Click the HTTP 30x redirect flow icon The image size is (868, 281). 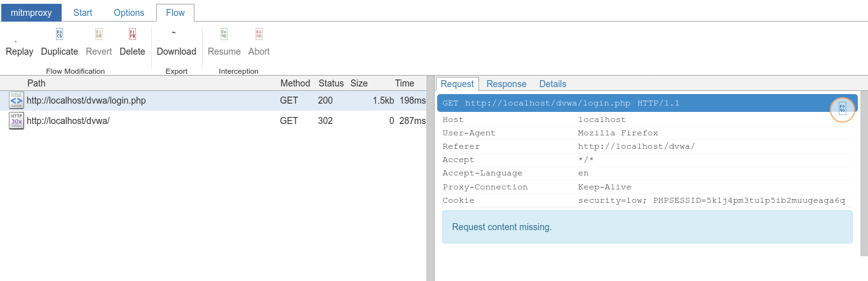(x=17, y=121)
